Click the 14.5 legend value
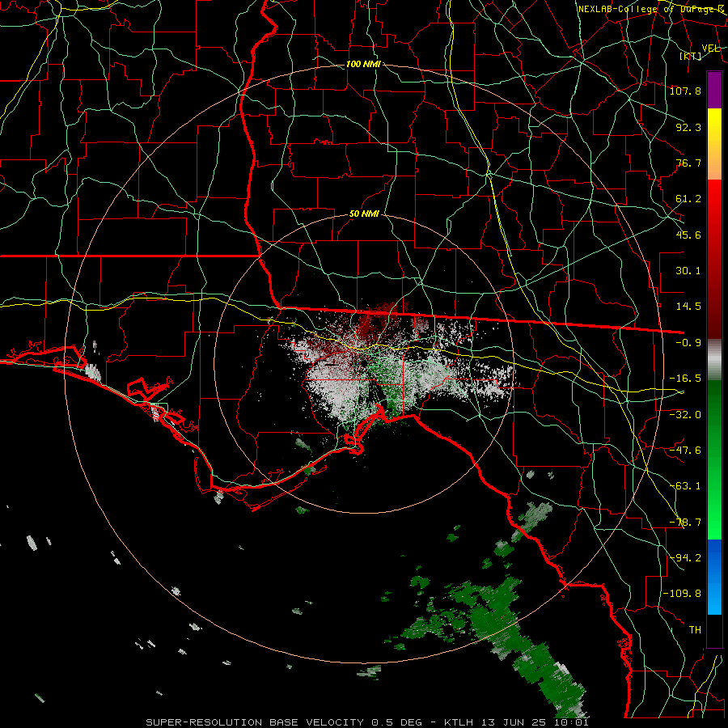 (x=688, y=307)
